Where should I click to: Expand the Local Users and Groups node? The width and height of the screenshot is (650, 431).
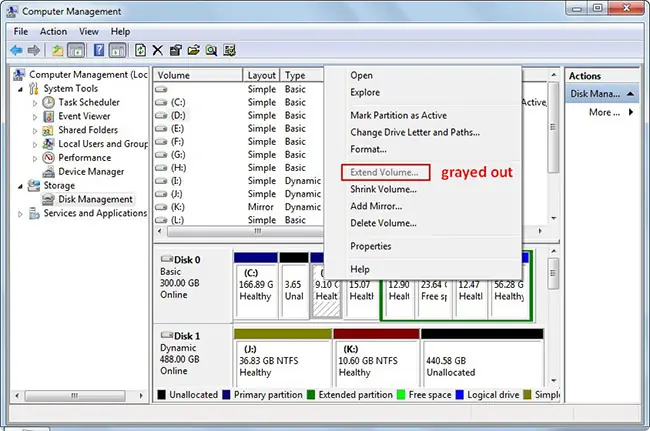35,145
